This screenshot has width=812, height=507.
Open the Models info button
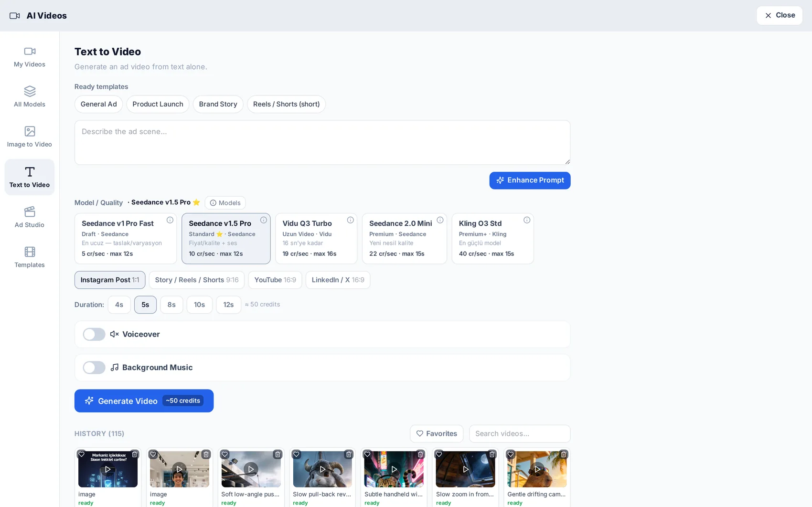pyautogui.click(x=225, y=203)
